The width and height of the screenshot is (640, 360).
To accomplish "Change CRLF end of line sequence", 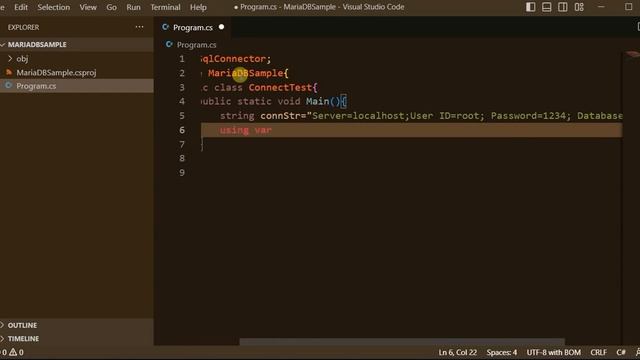I will click(x=598, y=352).
